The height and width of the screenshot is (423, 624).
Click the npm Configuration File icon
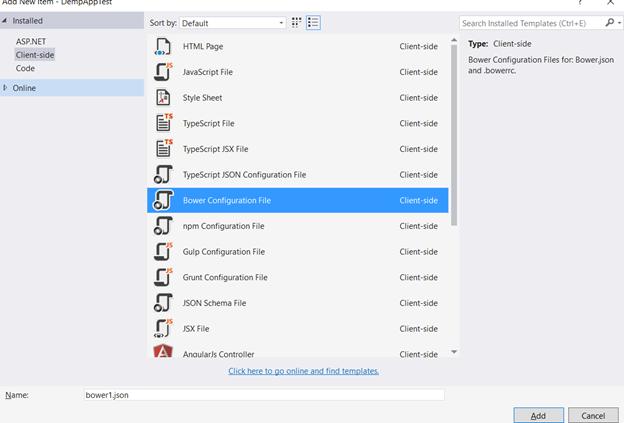tap(163, 226)
